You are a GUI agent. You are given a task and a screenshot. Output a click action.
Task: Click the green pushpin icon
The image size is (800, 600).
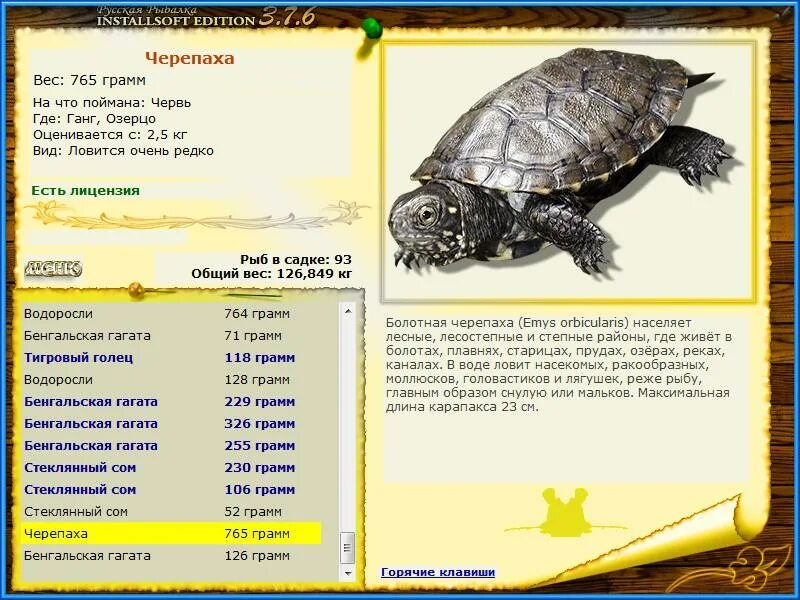point(371,28)
